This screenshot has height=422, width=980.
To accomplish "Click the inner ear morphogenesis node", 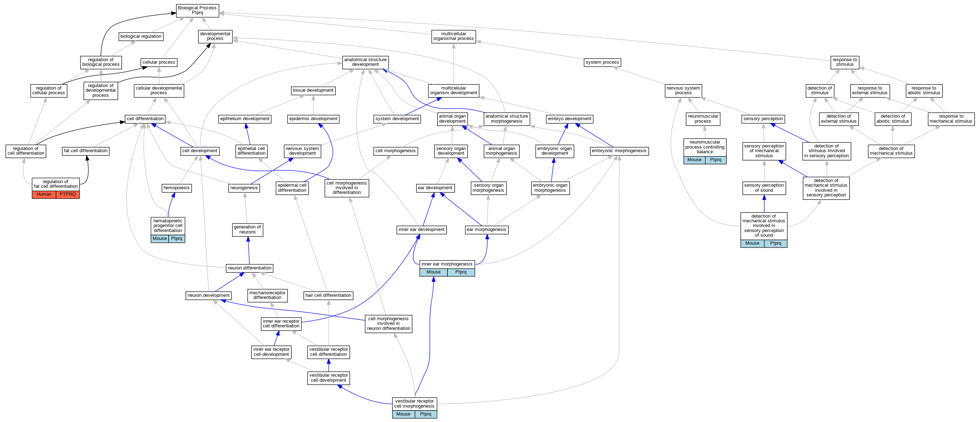I will [x=447, y=264].
